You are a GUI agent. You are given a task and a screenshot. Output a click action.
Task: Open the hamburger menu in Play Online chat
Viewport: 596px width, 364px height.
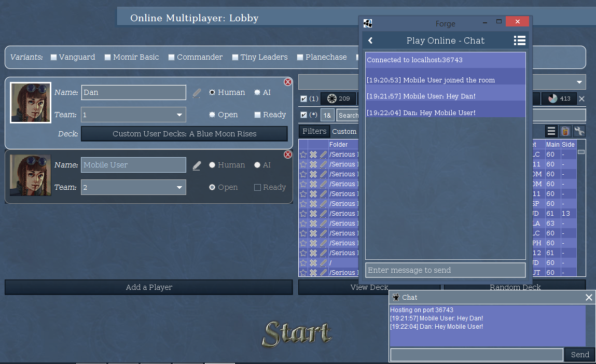tap(519, 40)
